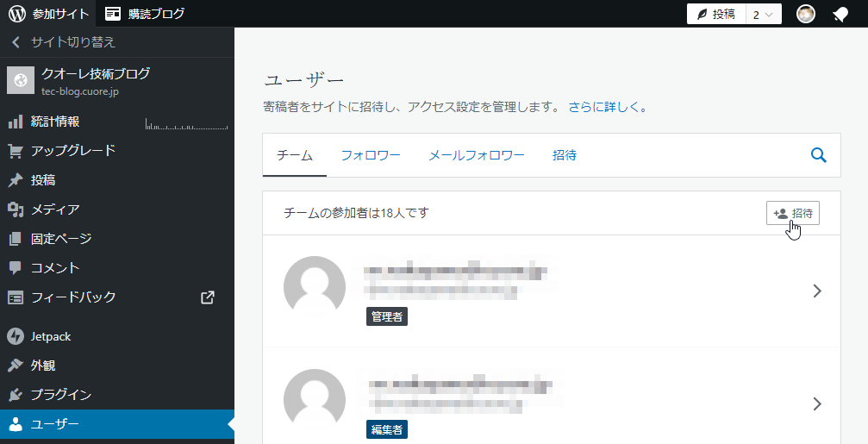The image size is (868, 444).
Task: Open 統計情報 in the sidebar
Action: click(55, 122)
